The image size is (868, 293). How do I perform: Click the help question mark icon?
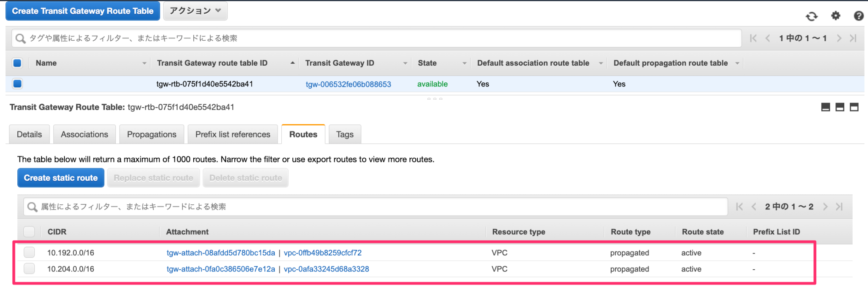click(x=859, y=16)
